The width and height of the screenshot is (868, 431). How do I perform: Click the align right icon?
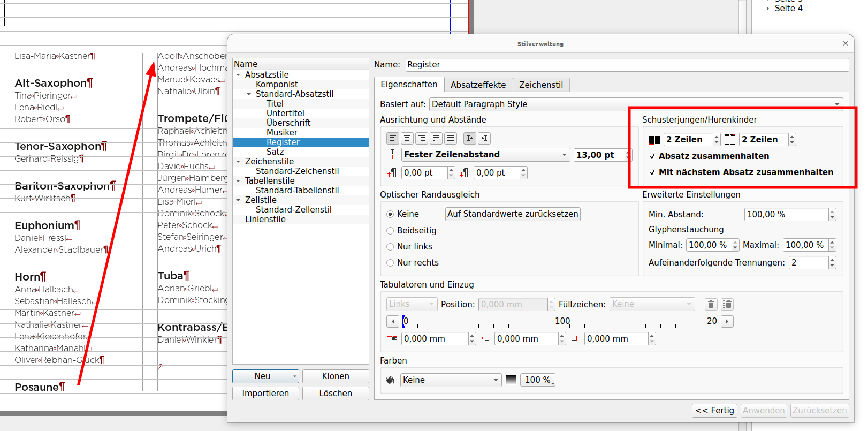click(x=422, y=138)
